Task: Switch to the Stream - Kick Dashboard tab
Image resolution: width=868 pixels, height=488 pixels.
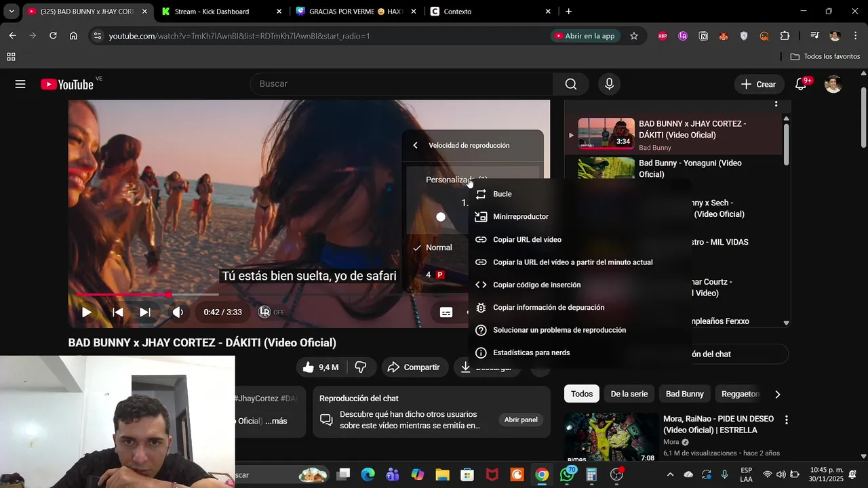Action: pyautogui.click(x=222, y=12)
